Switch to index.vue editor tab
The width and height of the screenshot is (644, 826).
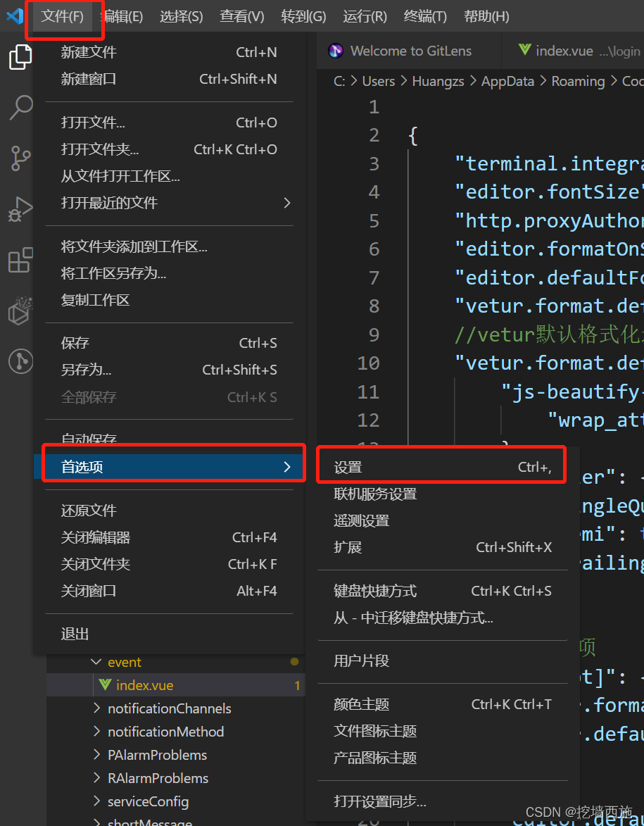574,51
